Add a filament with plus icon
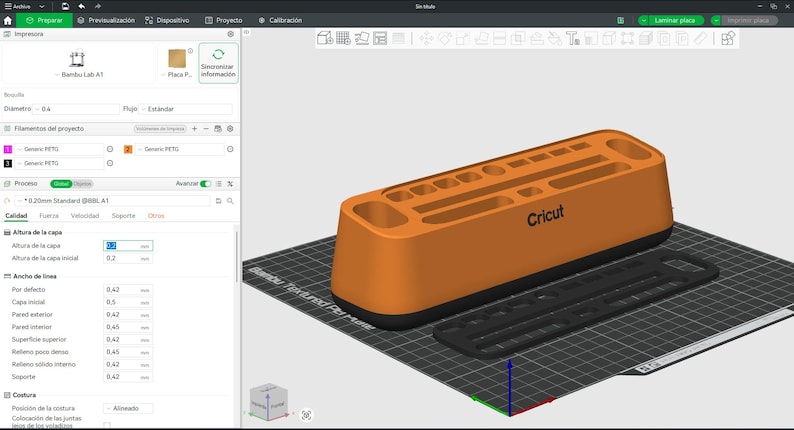Screen dimensions: 794x430 194,129
